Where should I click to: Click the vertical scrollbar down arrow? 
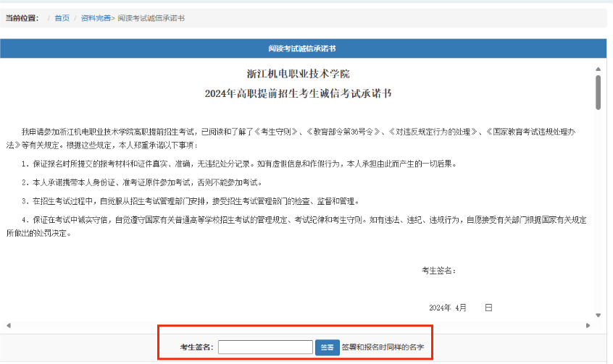pos(598,316)
